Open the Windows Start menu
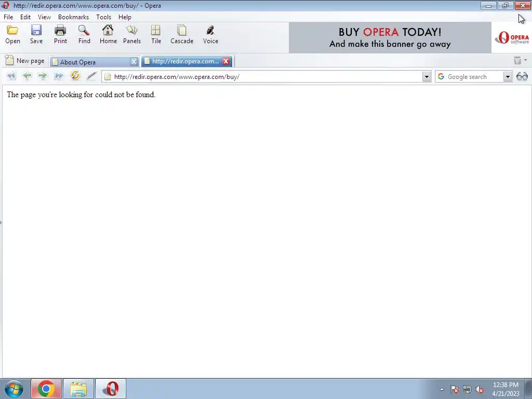Viewport: 532px width, 399px height. coord(14,389)
